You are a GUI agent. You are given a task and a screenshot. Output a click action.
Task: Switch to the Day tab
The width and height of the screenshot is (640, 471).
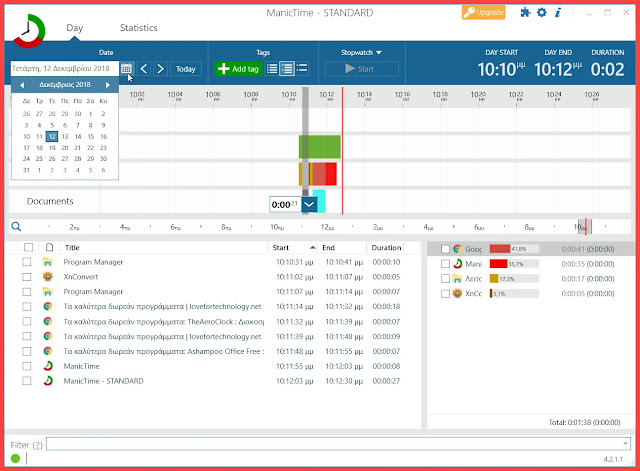75,28
